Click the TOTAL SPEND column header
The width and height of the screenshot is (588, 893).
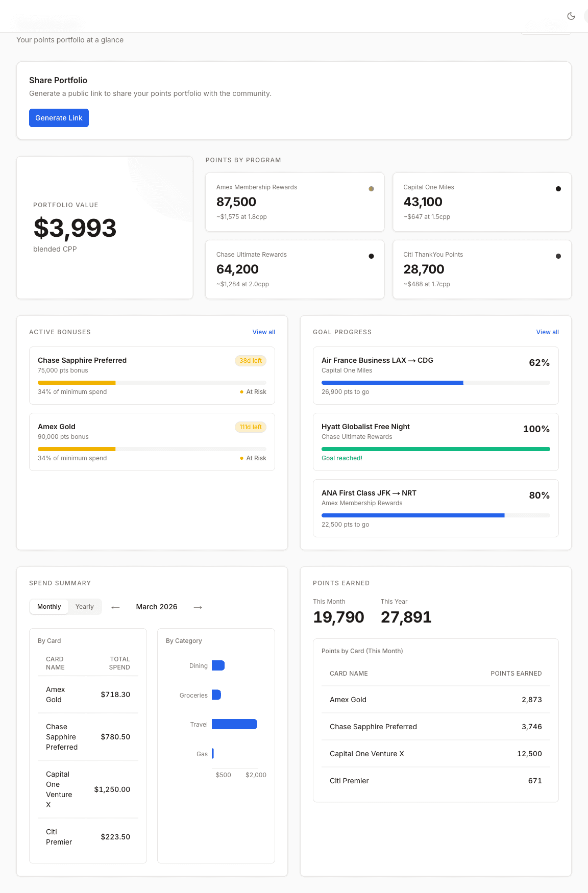tap(119, 663)
